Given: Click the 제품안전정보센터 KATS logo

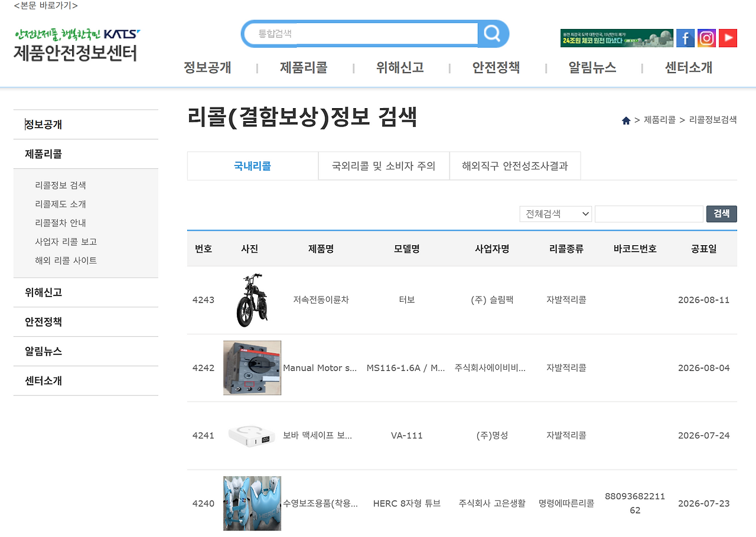Looking at the screenshot, I should [x=77, y=44].
